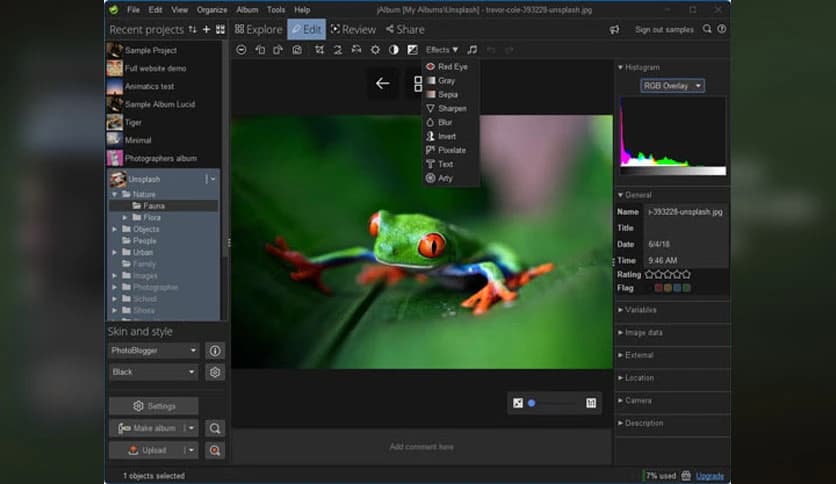Click the search magnifier in top right
The image size is (836, 484).
click(x=707, y=30)
